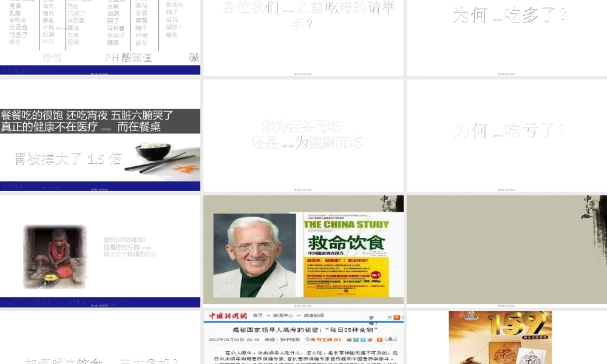Screen dimensions: 607x364
Task: Click the Tencent Weibo share icon
Action: tap(363, 339)
